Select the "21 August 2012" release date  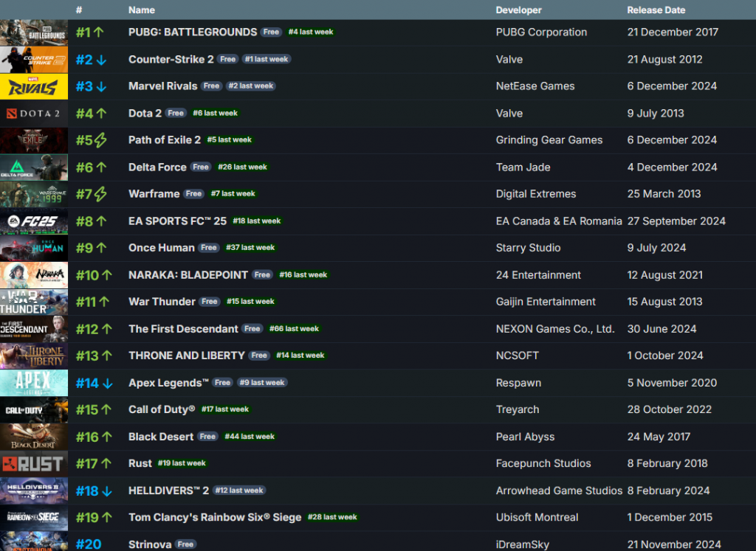coord(665,59)
